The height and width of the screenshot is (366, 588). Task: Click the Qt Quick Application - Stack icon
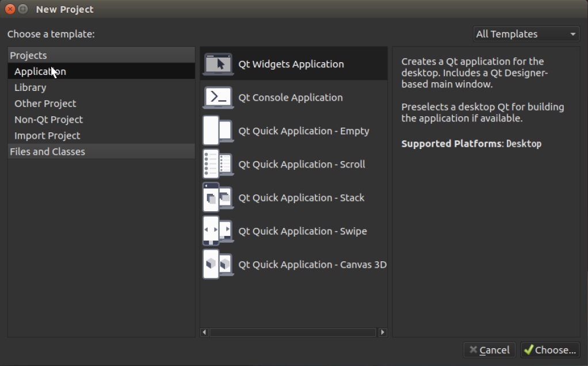pyautogui.click(x=218, y=197)
